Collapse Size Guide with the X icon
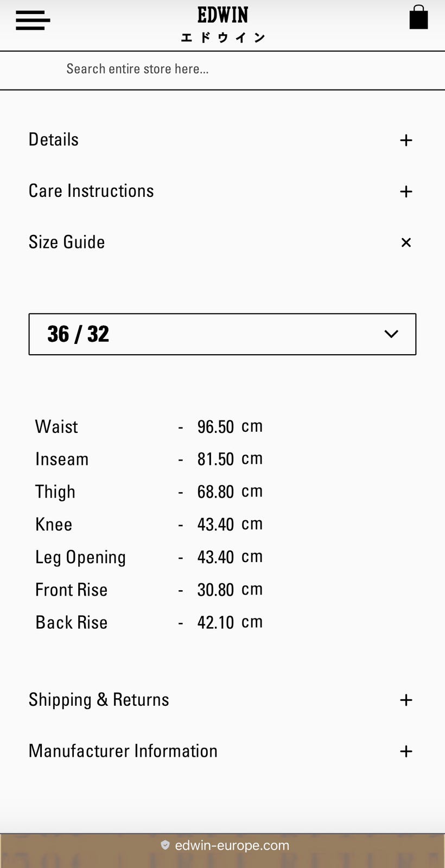This screenshot has height=868, width=445. [406, 242]
